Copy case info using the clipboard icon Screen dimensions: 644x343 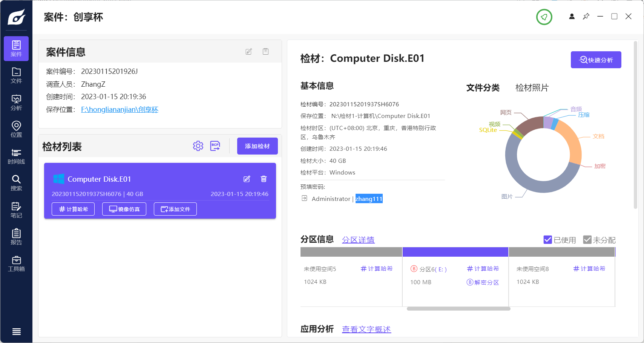(x=265, y=51)
